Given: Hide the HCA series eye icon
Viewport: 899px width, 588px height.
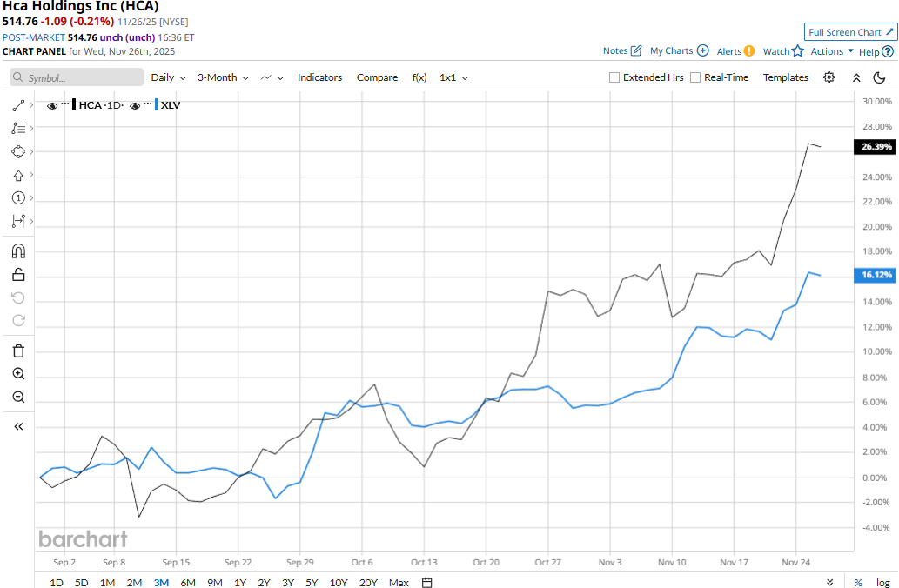Looking at the screenshot, I should [x=52, y=106].
